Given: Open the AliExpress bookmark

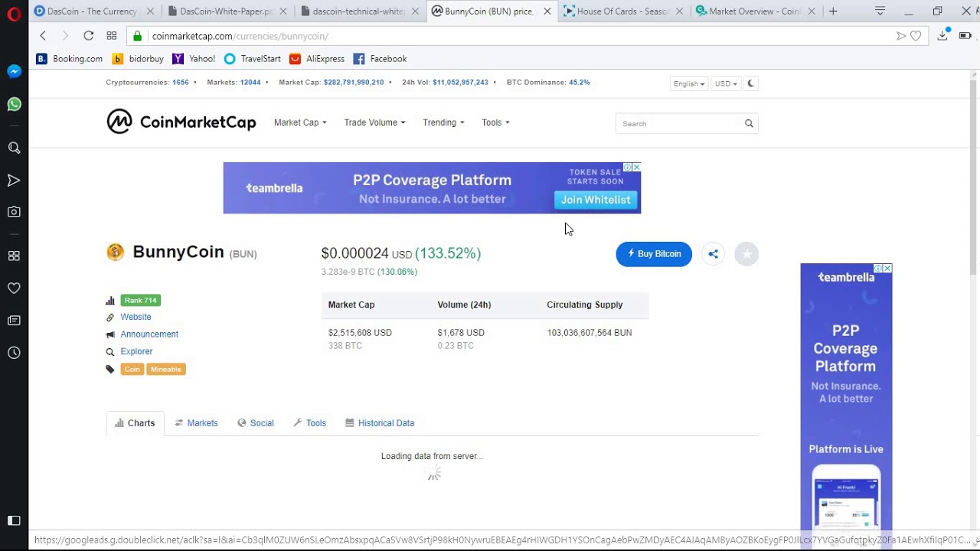Looking at the screenshot, I should click(317, 59).
